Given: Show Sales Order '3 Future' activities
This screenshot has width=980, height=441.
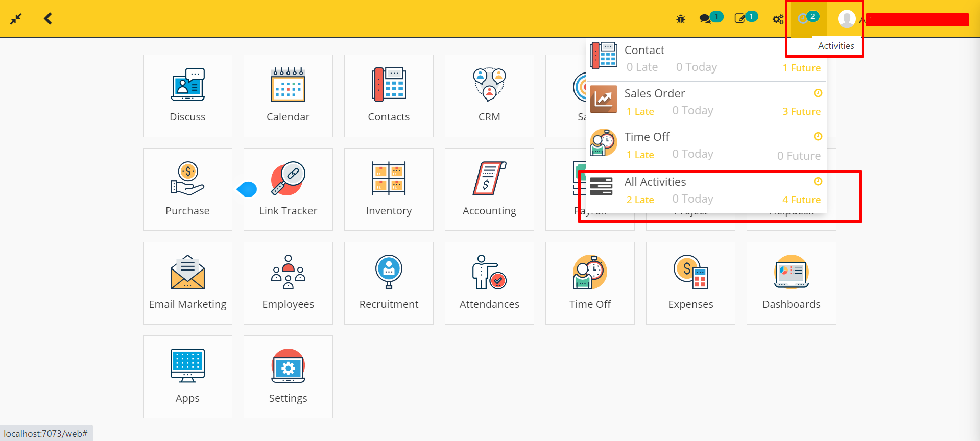Looking at the screenshot, I should [x=801, y=111].
